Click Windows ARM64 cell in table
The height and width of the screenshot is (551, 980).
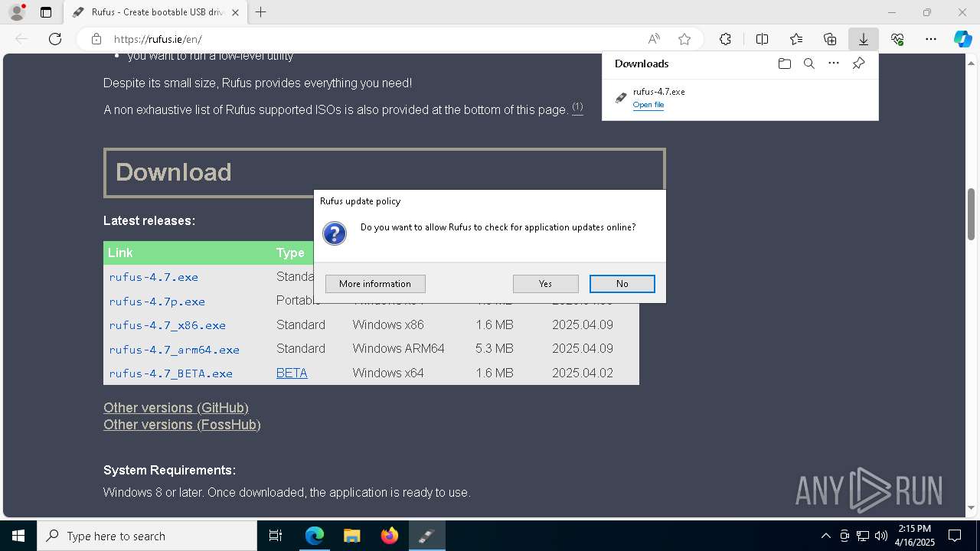point(398,348)
